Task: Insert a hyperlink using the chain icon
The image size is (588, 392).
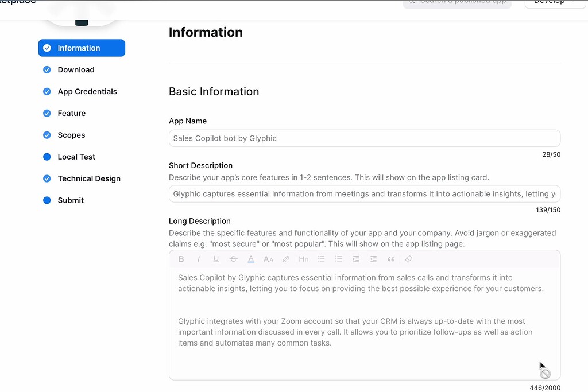Action: (x=285, y=259)
